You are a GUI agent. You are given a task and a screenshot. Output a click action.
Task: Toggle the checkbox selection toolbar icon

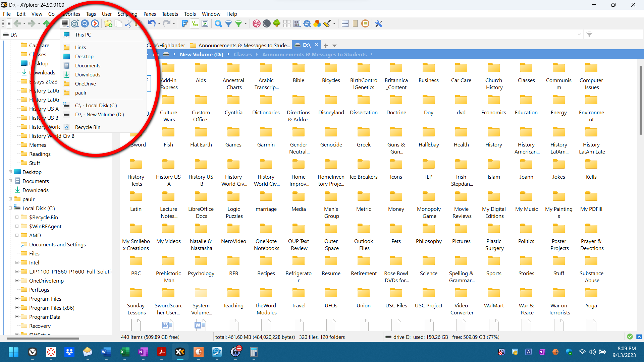205,23
